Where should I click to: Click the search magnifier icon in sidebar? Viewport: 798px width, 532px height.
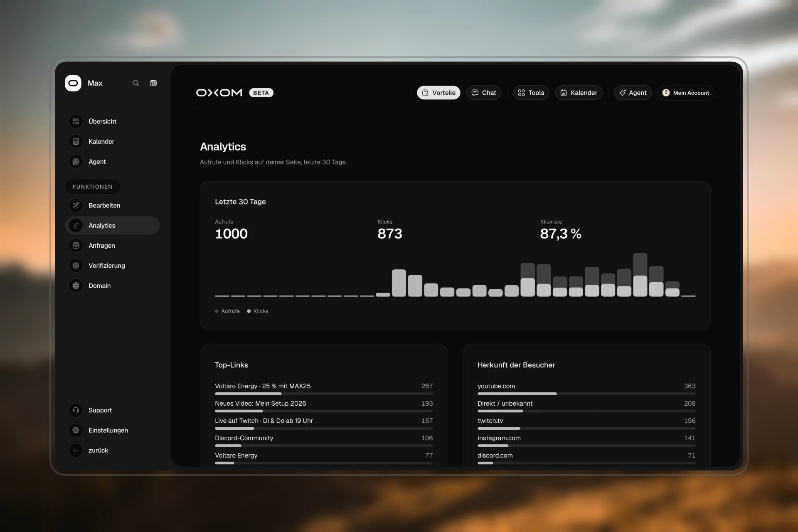(136, 83)
